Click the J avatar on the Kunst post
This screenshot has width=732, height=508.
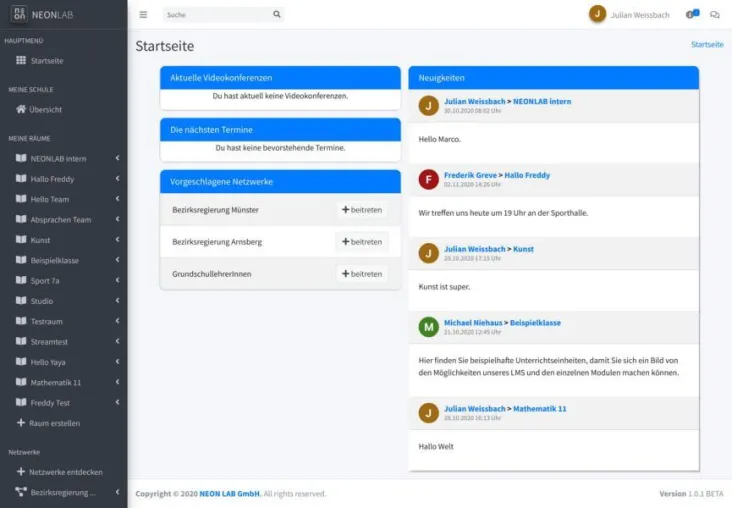coord(429,253)
